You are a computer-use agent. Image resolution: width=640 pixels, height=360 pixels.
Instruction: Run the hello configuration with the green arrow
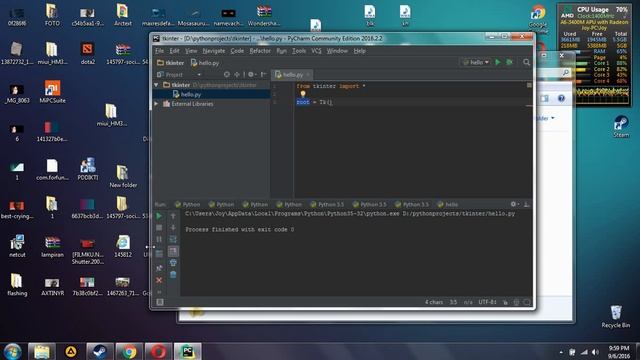point(498,62)
